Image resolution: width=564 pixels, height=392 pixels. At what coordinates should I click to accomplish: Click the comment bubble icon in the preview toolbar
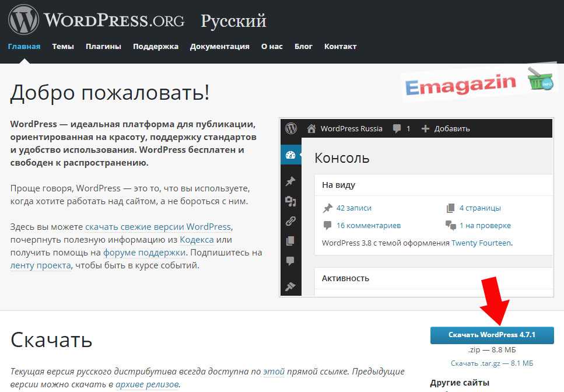397,128
